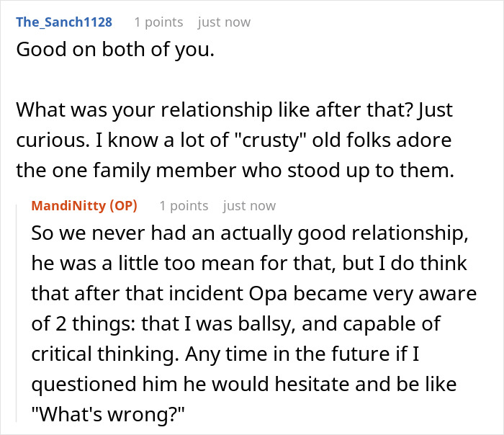
Task: Open timestamp permalink of The_Sanch1128's comment
Action: click(x=224, y=22)
